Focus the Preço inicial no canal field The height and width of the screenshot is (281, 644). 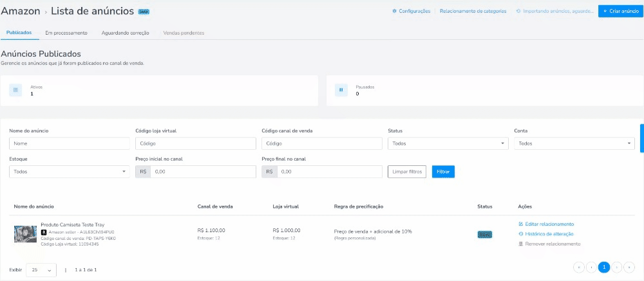click(203, 172)
